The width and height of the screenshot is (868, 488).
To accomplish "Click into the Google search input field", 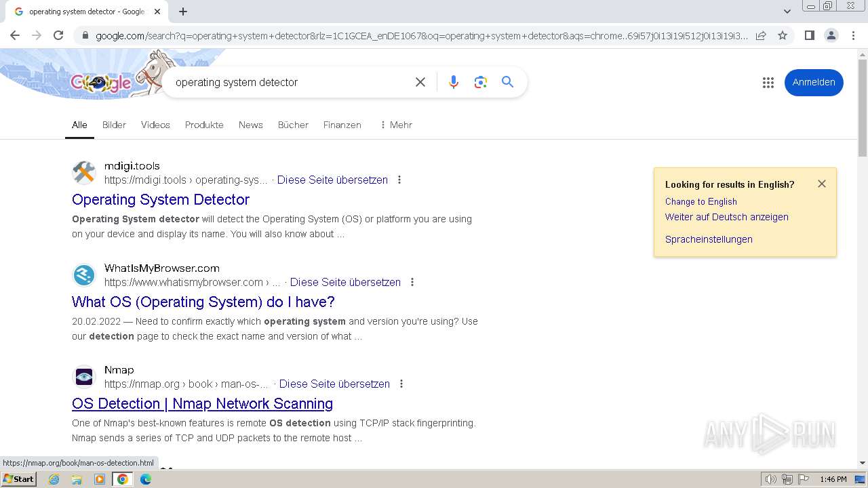I will point(288,82).
